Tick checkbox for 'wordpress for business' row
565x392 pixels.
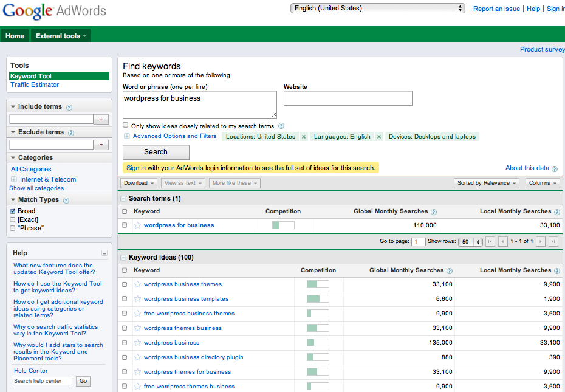[x=125, y=225]
